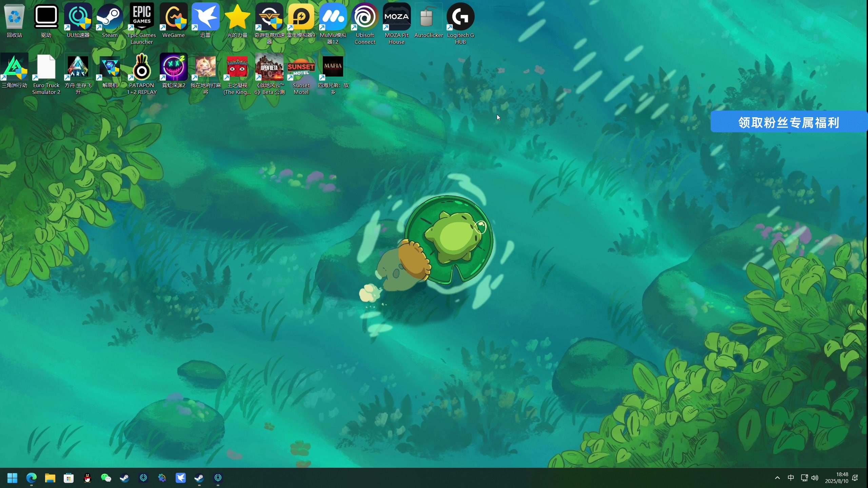Select the 奇游电竞加速器 desktop shortcut

pos(269,24)
